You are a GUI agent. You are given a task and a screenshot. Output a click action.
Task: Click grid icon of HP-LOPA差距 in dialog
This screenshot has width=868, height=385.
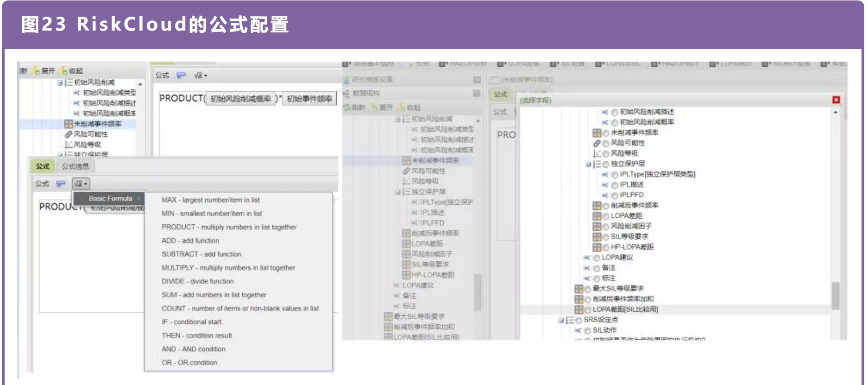point(597,247)
